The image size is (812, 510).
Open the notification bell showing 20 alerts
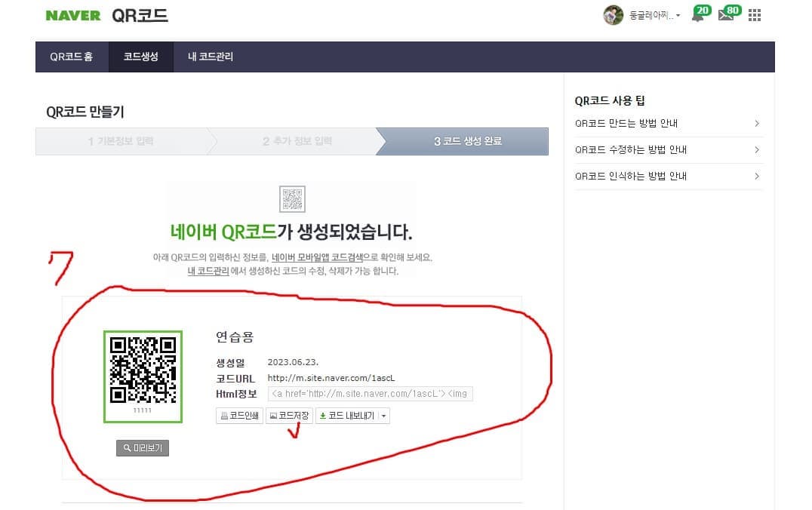699,14
